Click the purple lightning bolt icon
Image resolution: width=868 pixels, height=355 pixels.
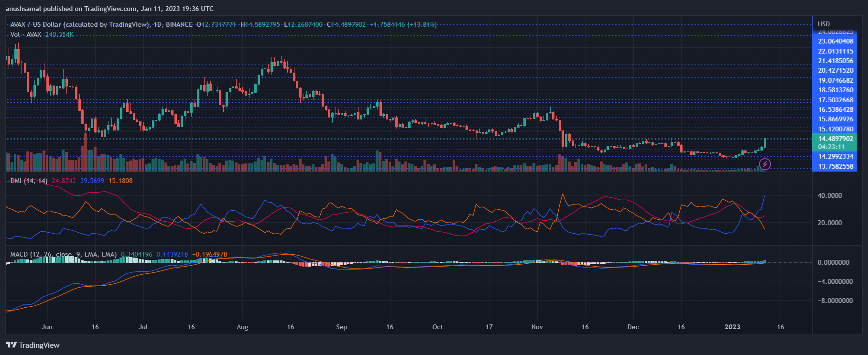765,164
